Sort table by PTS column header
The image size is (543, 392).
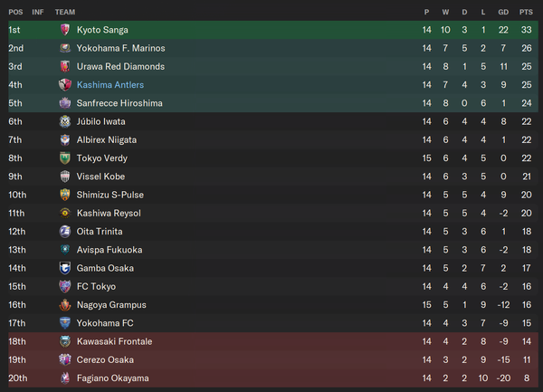click(x=526, y=12)
